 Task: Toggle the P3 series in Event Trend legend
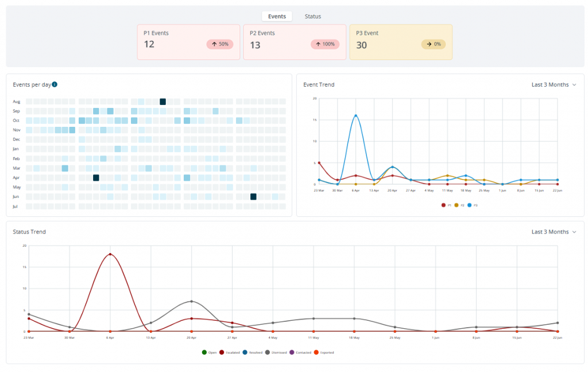pyautogui.click(x=472, y=205)
